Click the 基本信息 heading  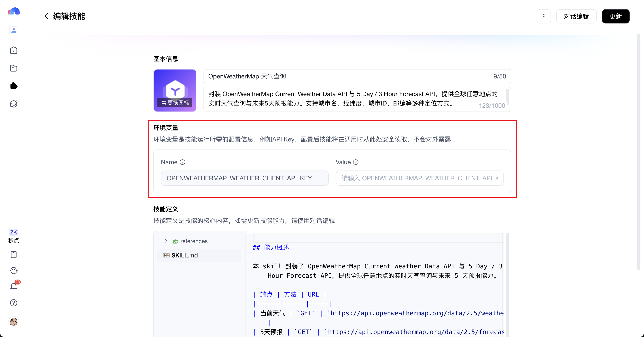click(165, 59)
